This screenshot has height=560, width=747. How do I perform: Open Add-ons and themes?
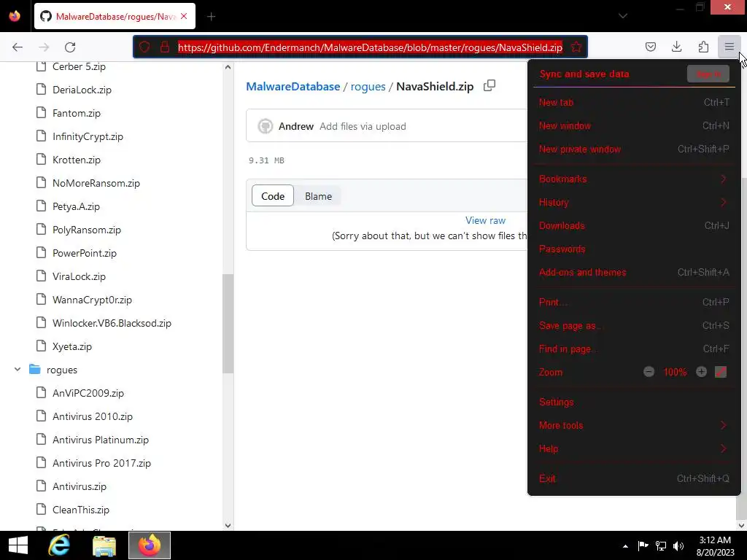(x=634, y=273)
